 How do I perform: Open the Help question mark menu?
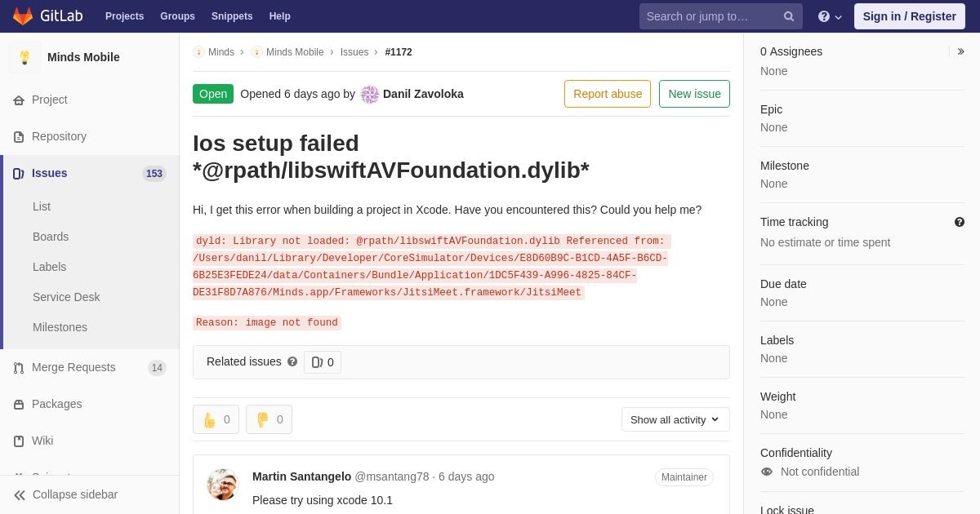[830, 16]
